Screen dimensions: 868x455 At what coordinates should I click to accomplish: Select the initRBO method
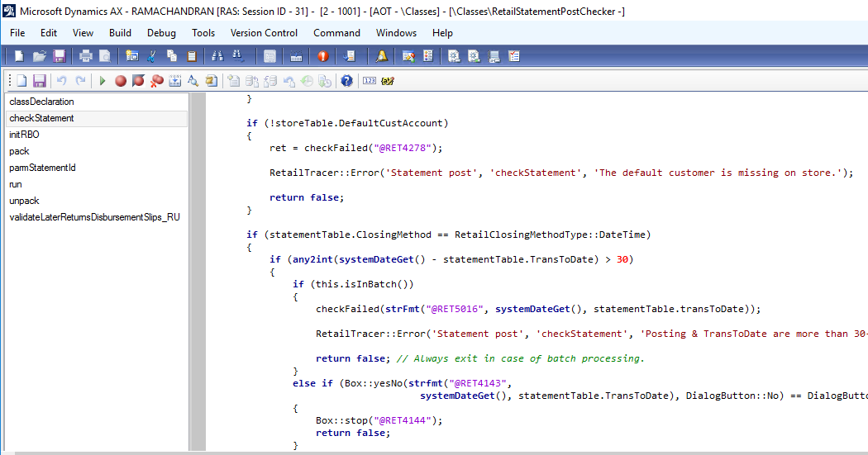[x=24, y=135]
